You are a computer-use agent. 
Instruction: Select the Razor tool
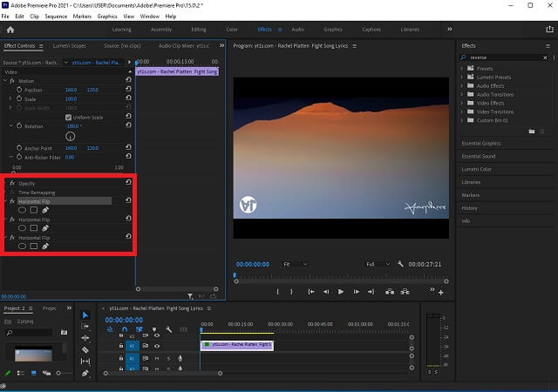pyautogui.click(x=85, y=349)
